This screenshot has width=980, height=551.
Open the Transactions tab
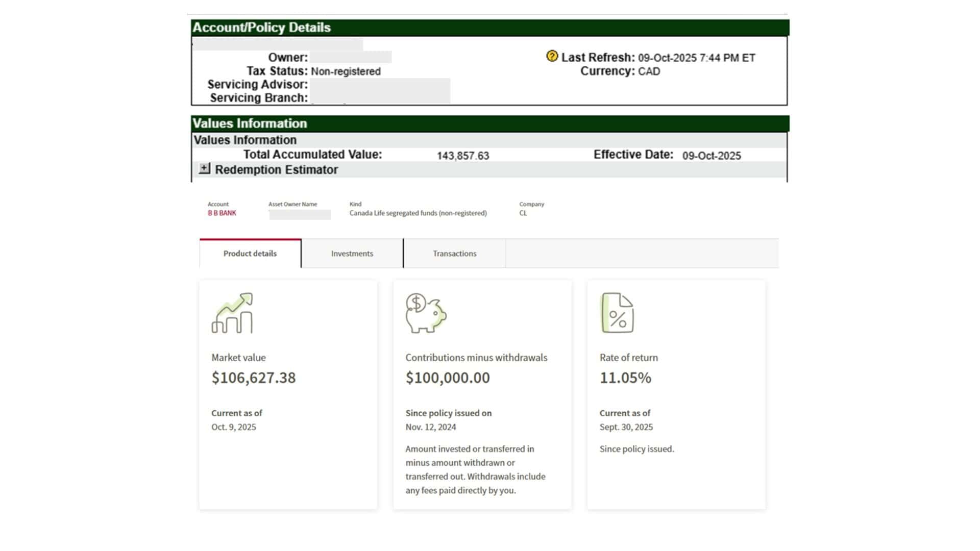pyautogui.click(x=454, y=254)
